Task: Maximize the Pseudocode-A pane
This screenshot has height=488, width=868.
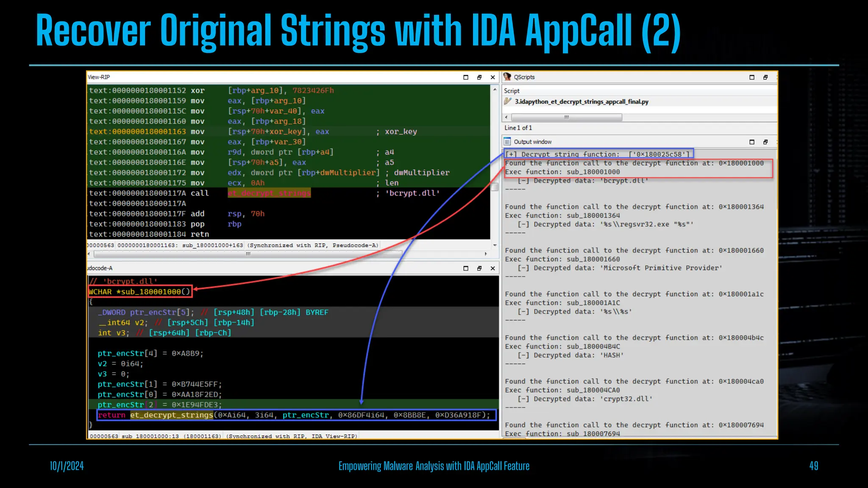Action: (466, 268)
